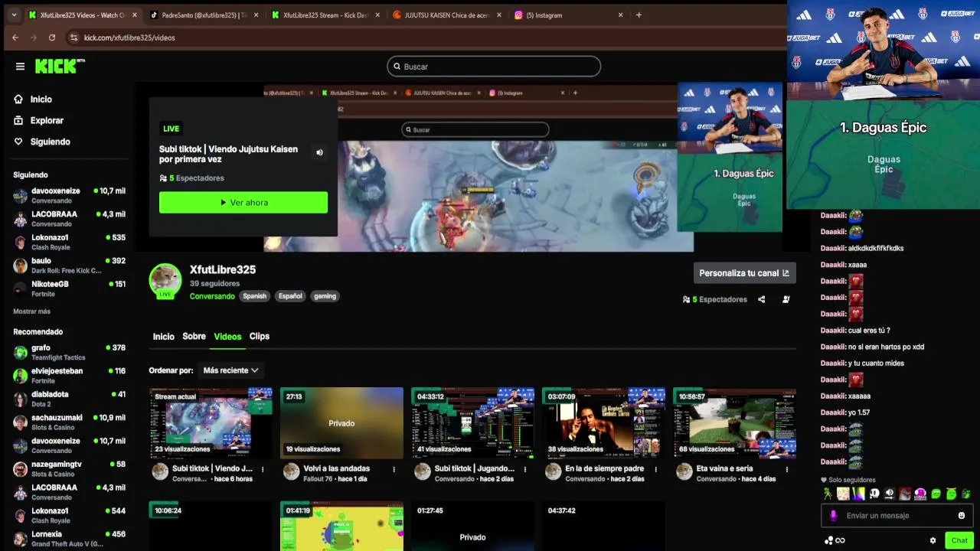
Task: Switch to the JUJUTSU KAISEN Crunchyroll tab
Action: coord(447,15)
